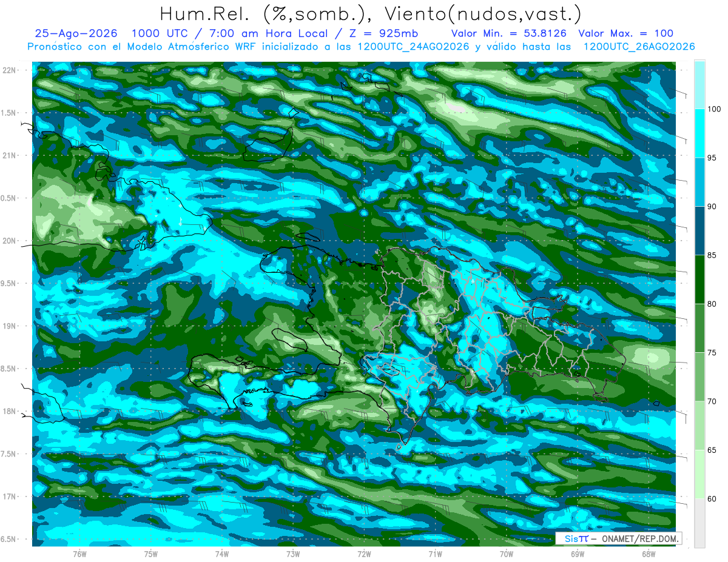Click the '70W' longitude label
Screen dimensions: 728x562
[507, 554]
